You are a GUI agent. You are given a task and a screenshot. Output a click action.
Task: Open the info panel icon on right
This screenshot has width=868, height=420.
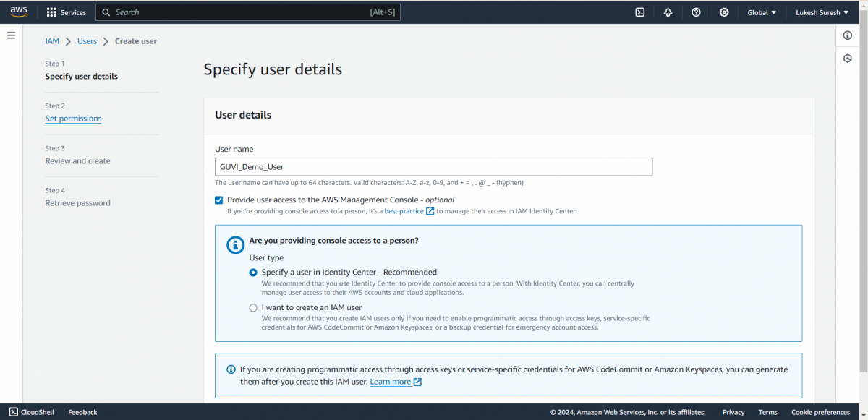point(848,35)
